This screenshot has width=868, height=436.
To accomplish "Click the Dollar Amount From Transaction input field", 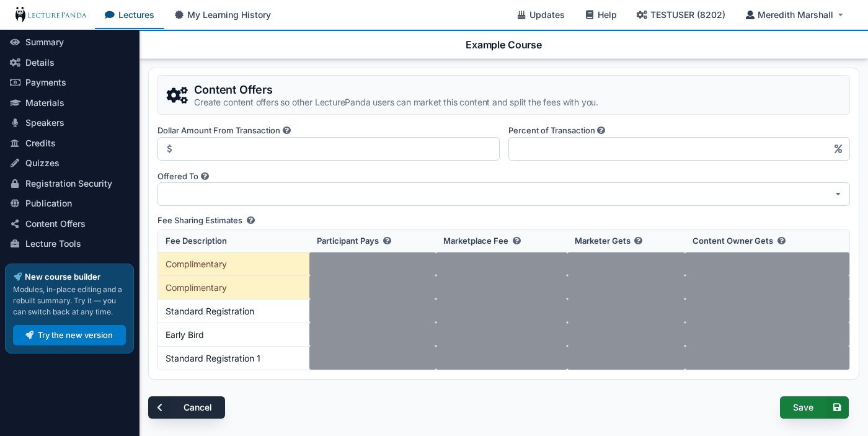I will point(329,149).
